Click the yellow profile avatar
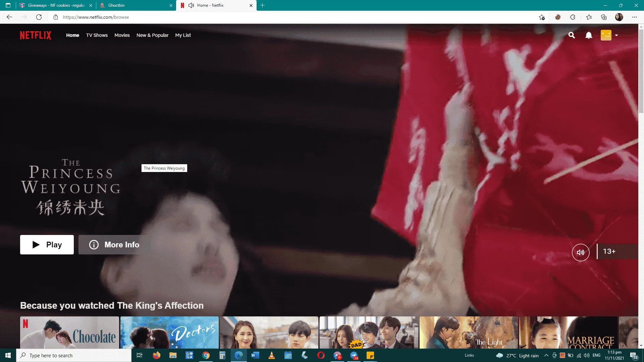Screen dimensions: 644x362 [606, 35]
